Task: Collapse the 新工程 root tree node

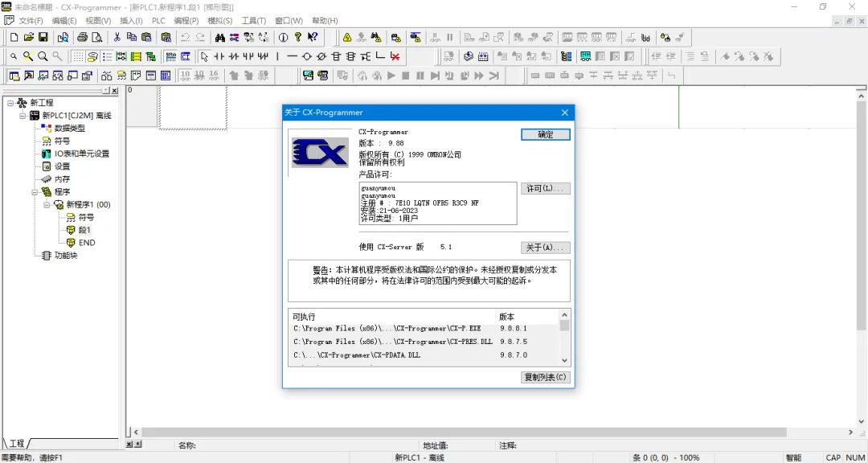Action: (x=10, y=103)
